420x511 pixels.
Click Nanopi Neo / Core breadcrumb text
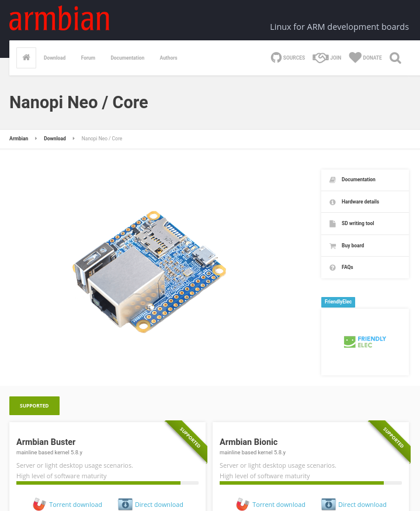click(102, 139)
